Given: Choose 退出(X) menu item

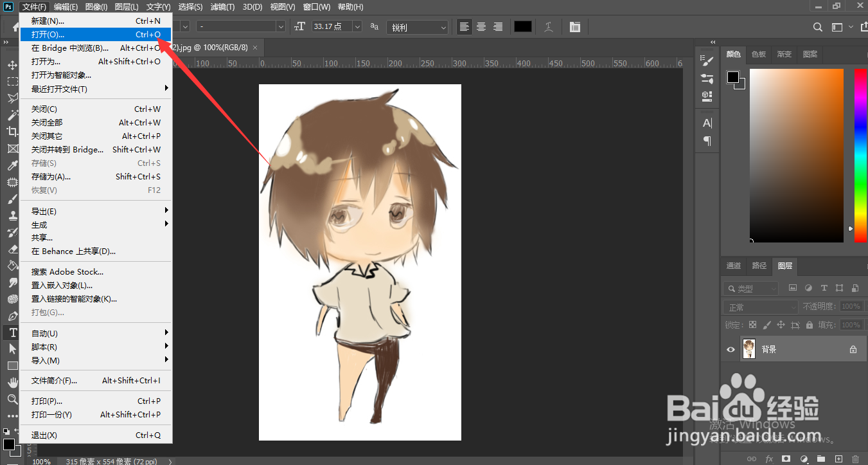Looking at the screenshot, I should tap(96, 435).
